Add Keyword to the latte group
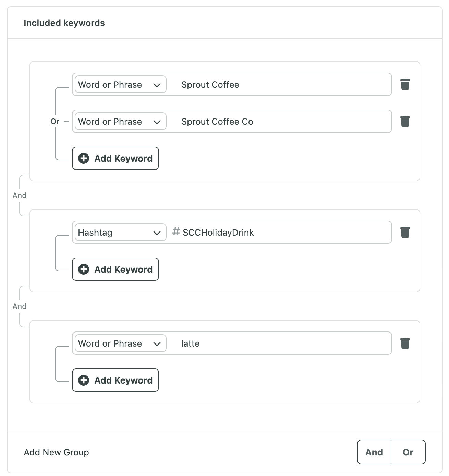 (x=116, y=380)
